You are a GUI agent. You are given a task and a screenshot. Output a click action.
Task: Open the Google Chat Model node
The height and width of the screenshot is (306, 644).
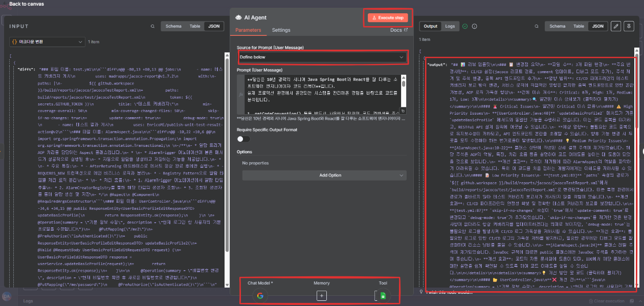[x=260, y=296]
